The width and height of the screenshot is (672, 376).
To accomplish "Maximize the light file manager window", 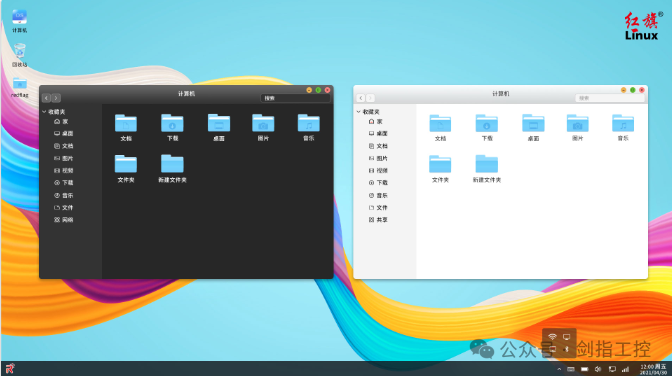I will coord(633,90).
